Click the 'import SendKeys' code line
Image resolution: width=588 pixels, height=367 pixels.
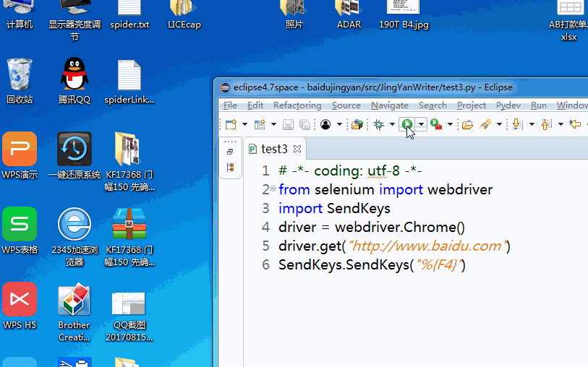[x=334, y=209]
